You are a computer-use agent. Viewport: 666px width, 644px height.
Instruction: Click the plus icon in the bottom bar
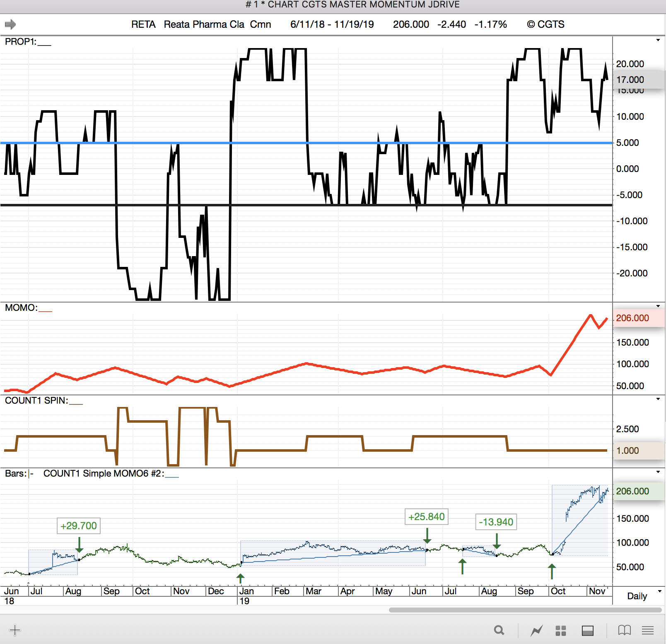pos(14,630)
